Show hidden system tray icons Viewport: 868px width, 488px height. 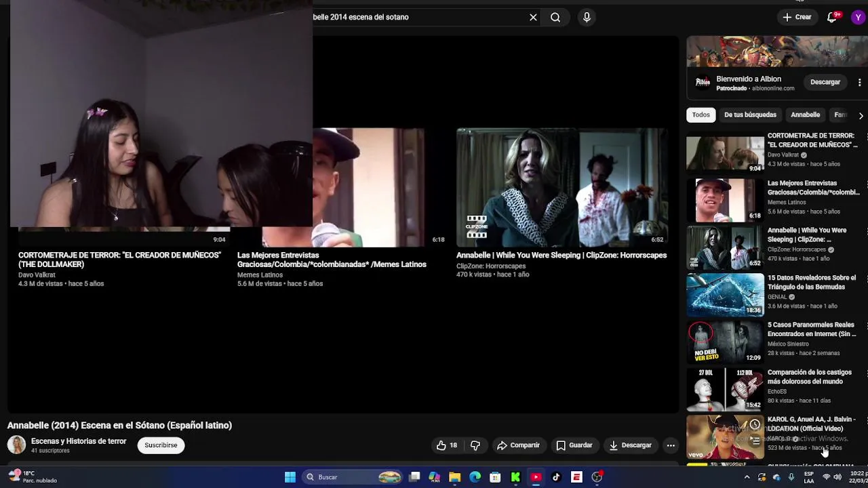pyautogui.click(x=747, y=477)
